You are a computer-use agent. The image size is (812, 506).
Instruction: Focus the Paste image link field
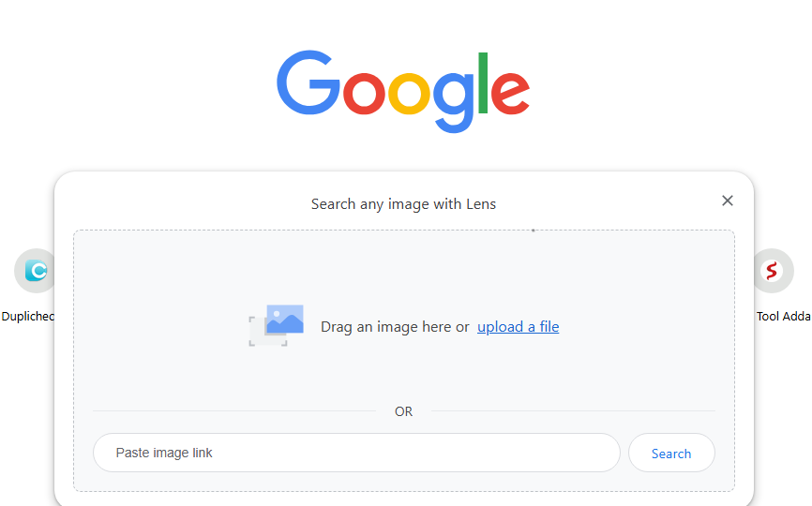click(x=356, y=453)
